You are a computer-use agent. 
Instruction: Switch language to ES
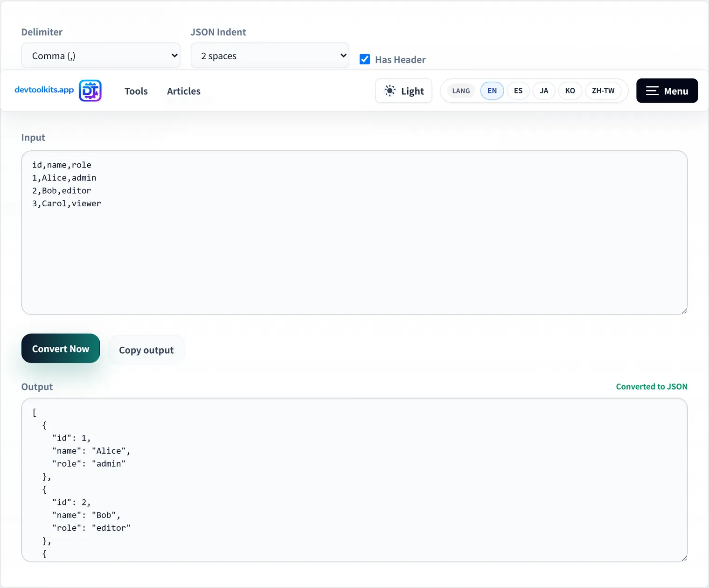tap(518, 91)
